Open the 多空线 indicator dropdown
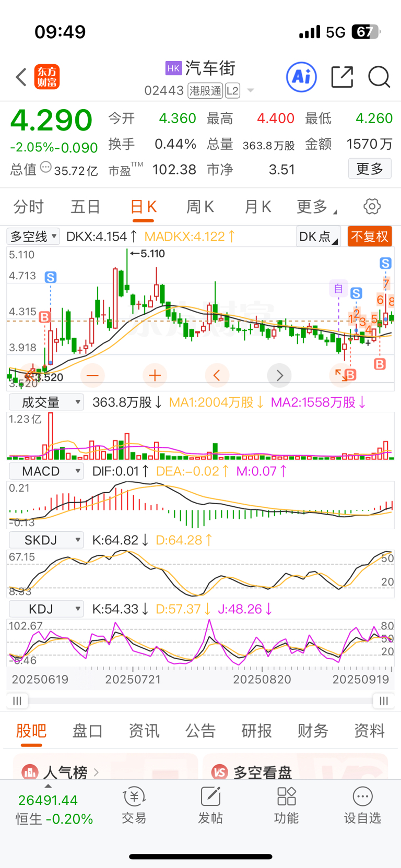Image resolution: width=401 pixels, height=868 pixels. (x=33, y=236)
